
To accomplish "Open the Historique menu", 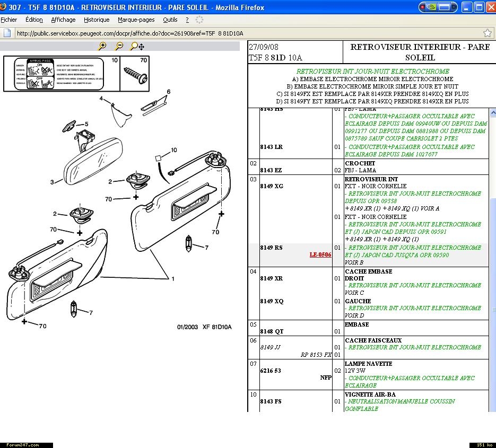I will point(97,20).
